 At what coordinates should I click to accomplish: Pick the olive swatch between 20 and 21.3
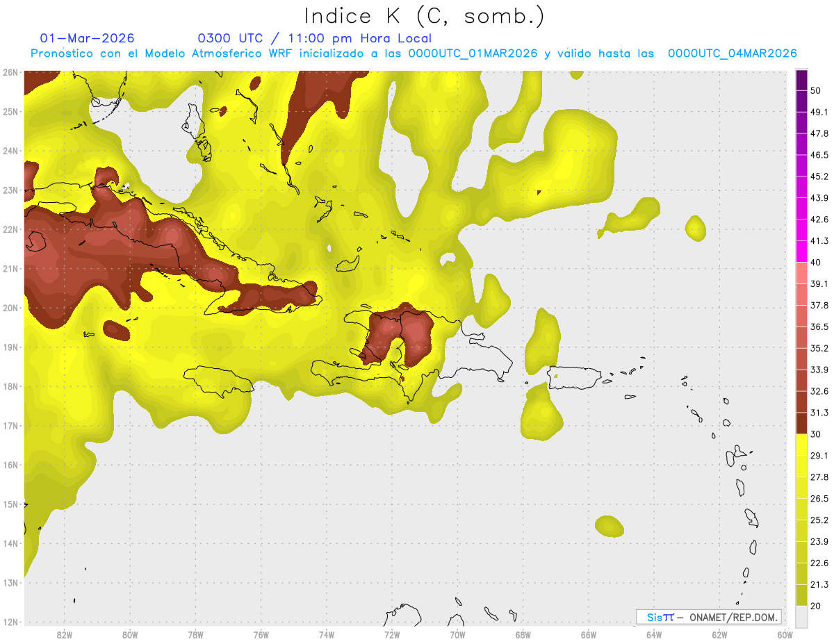click(x=801, y=595)
